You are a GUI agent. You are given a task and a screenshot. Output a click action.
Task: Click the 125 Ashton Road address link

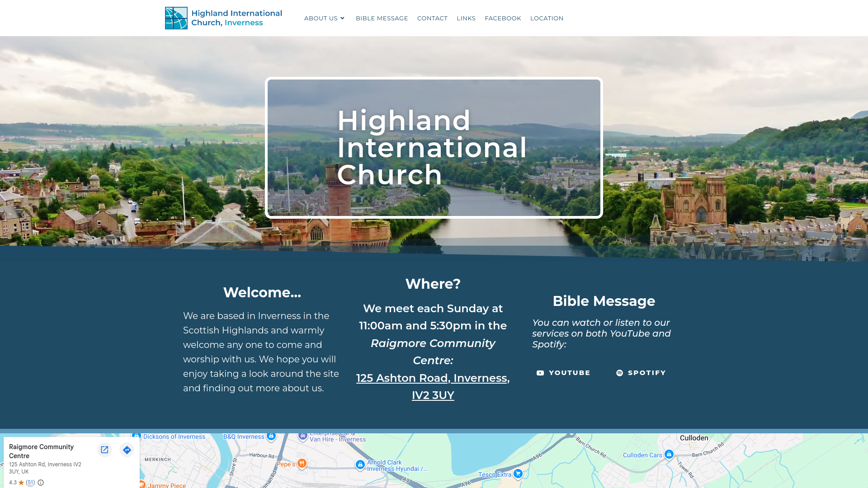(x=433, y=386)
